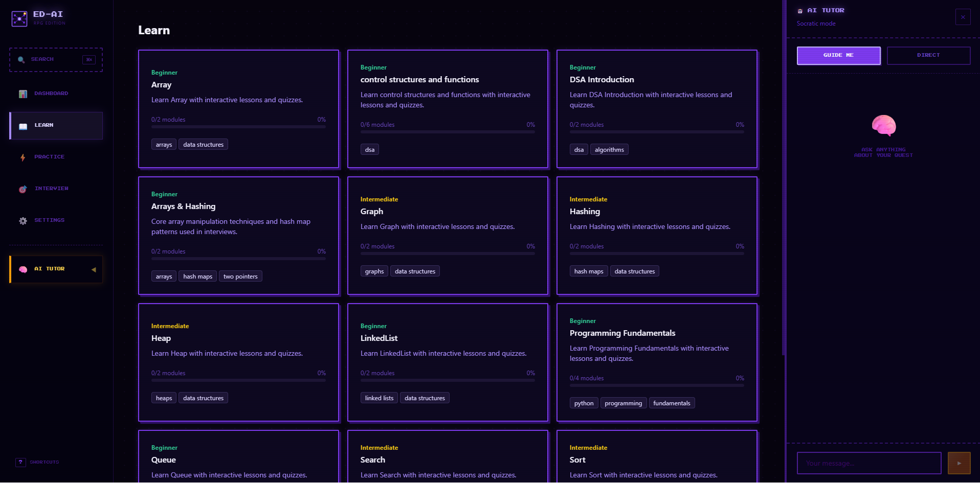Click the python tag
The width and height of the screenshot is (980, 483).
584,403
